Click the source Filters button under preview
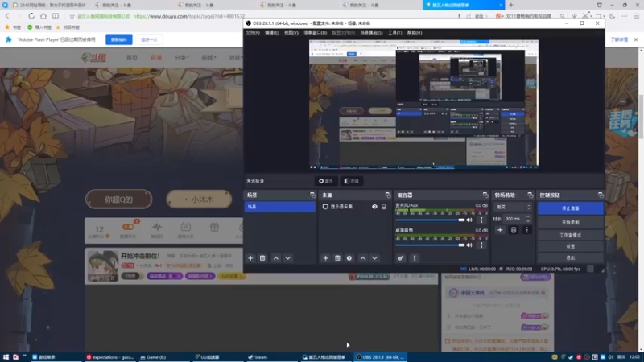Image resolution: width=644 pixels, height=362 pixels. (x=352, y=181)
